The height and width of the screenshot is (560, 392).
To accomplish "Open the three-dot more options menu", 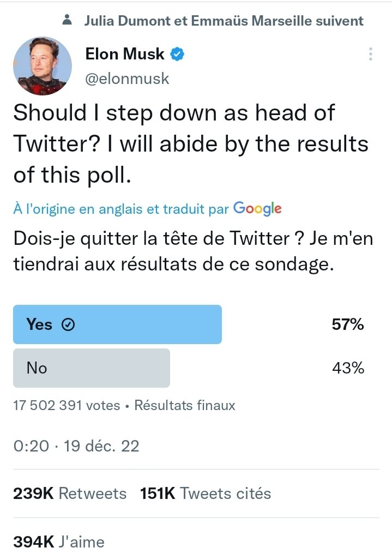I will click(371, 54).
